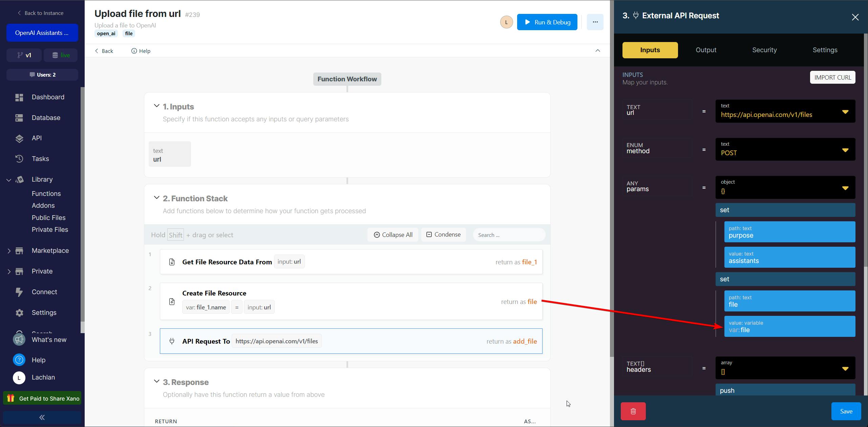Click the Connect lightning icon
Viewport: 868px width, 427px height.
click(19, 292)
